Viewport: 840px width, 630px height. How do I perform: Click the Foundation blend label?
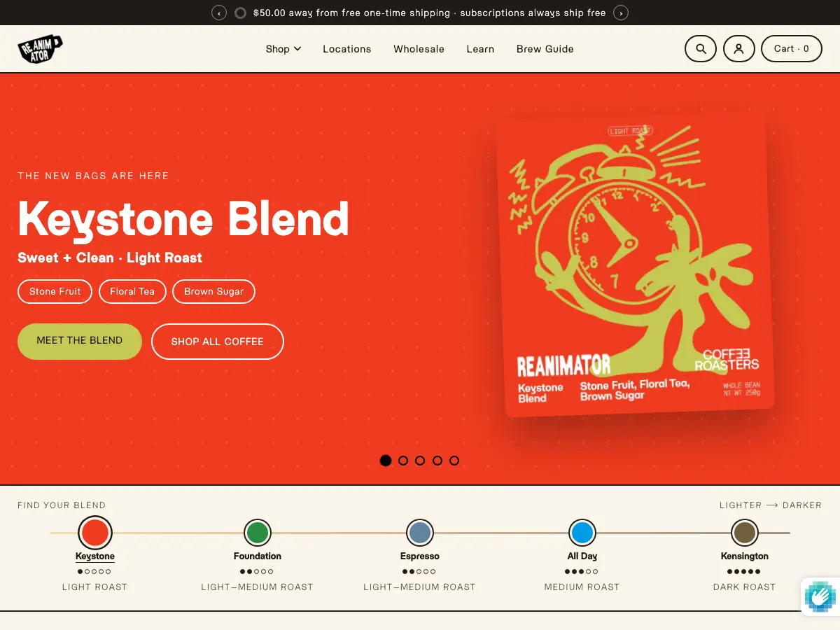[x=258, y=556]
